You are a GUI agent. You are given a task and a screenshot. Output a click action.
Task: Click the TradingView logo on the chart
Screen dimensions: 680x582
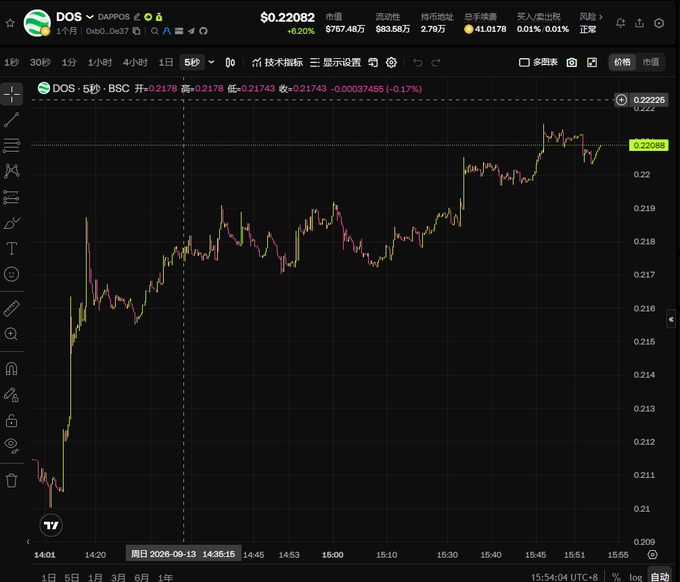pyautogui.click(x=51, y=525)
